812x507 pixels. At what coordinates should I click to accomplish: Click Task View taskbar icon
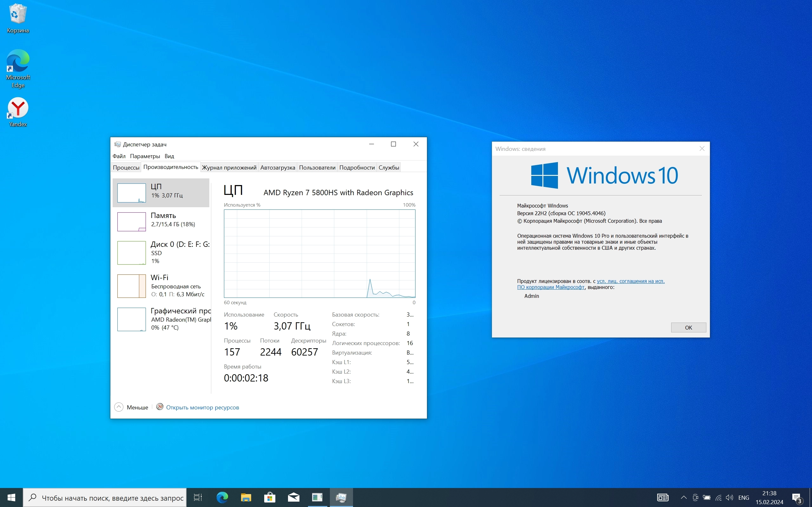(x=198, y=497)
